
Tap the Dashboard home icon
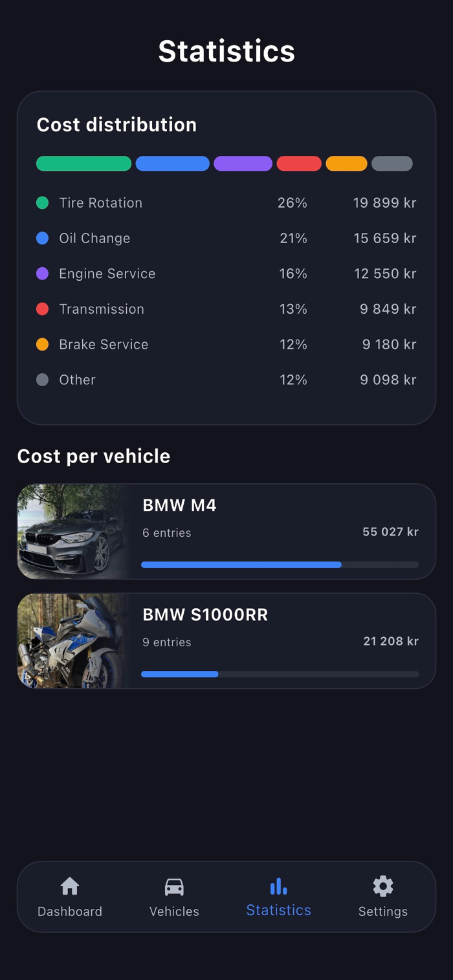pyautogui.click(x=70, y=886)
